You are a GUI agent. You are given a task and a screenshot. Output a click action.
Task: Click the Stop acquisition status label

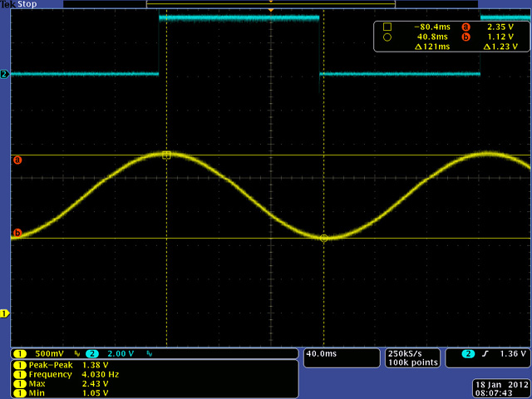coord(30,4)
